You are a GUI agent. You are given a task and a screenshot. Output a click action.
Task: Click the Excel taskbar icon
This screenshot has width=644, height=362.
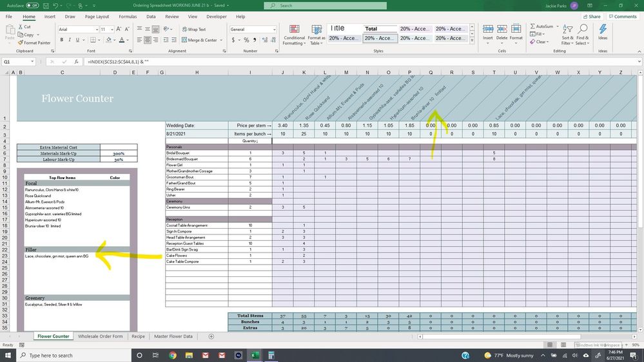tap(255, 356)
